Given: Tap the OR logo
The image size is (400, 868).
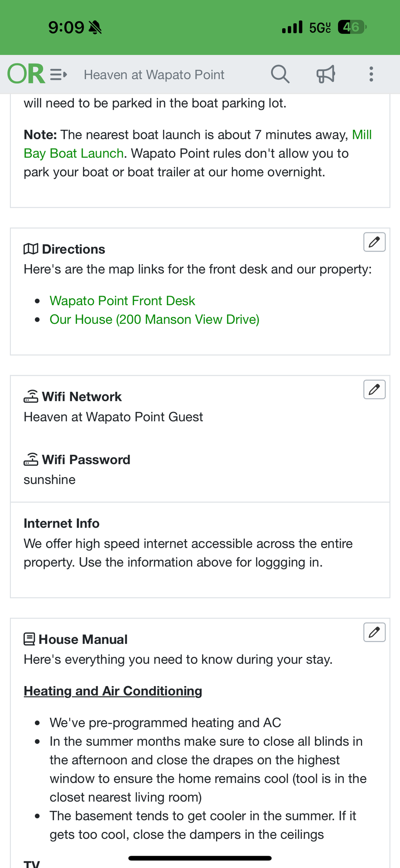Looking at the screenshot, I should [x=26, y=74].
